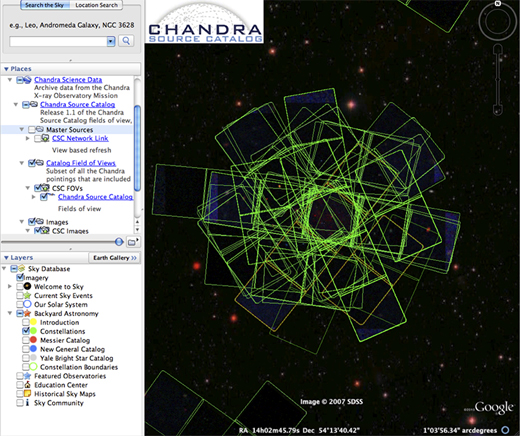Click the navigation compass ring
The image size is (520, 436).
click(497, 21)
